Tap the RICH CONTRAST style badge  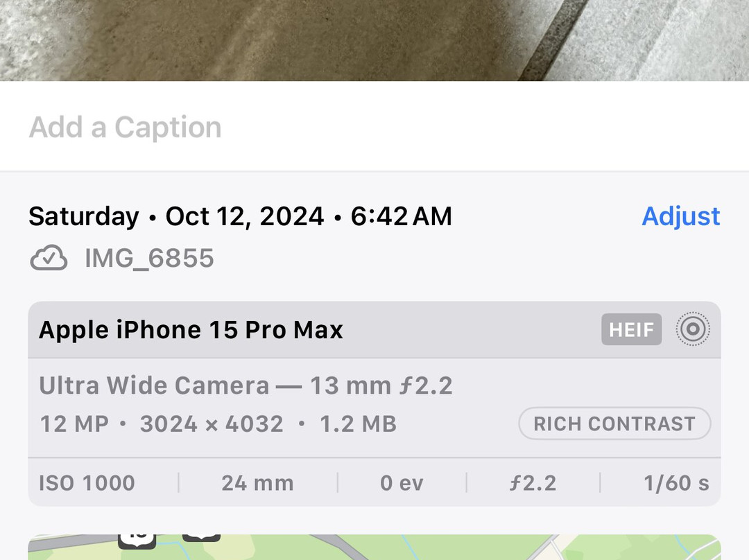(x=614, y=423)
